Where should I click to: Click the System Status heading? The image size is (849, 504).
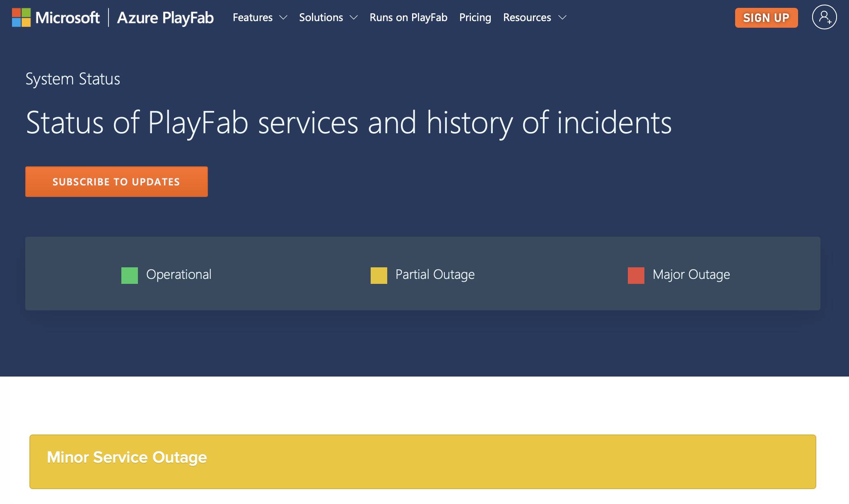coord(73,79)
